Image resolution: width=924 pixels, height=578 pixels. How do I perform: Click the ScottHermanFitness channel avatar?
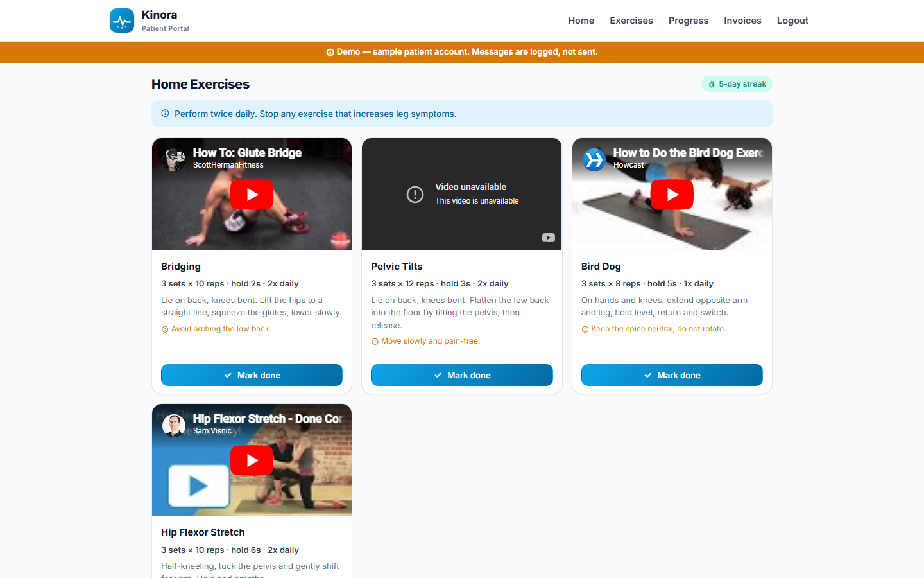pyautogui.click(x=174, y=159)
